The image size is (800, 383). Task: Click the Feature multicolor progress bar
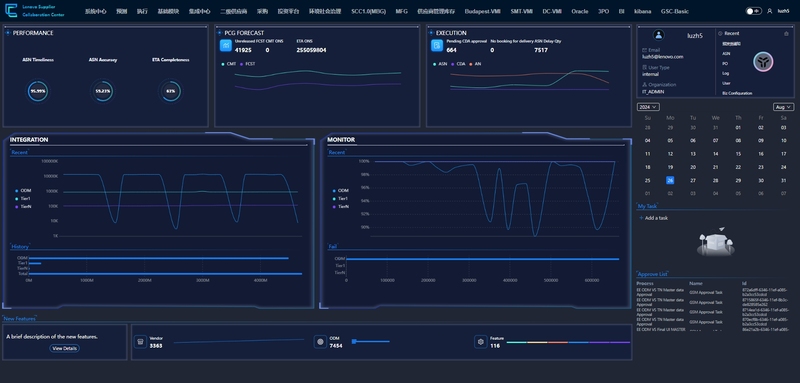(x=568, y=342)
